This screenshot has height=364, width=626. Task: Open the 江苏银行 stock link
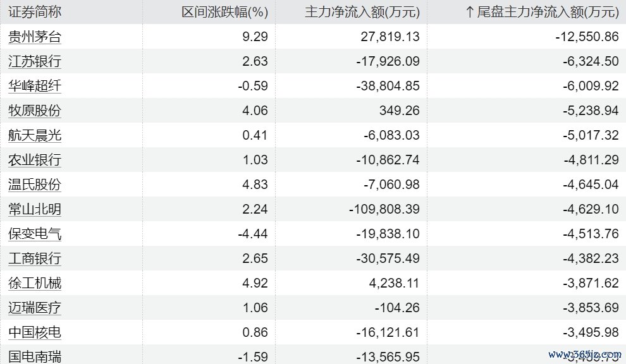(35, 61)
